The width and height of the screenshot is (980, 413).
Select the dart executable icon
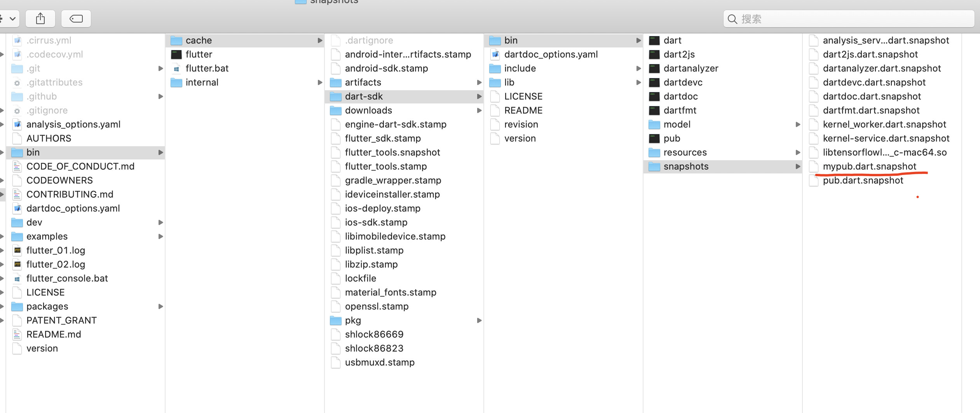coord(654,40)
